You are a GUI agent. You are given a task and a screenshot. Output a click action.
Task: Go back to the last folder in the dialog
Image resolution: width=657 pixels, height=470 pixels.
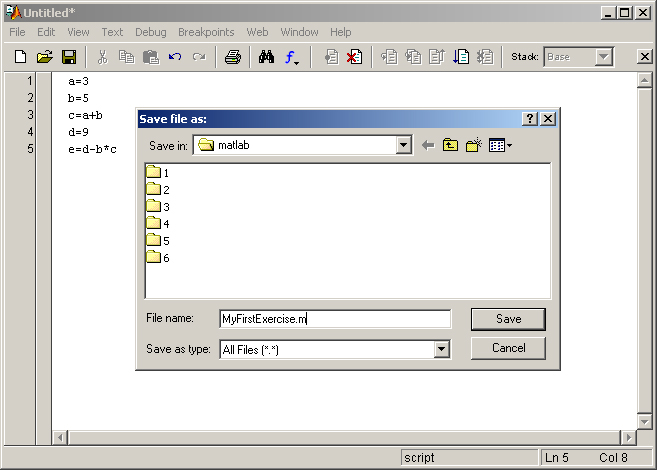click(428, 145)
